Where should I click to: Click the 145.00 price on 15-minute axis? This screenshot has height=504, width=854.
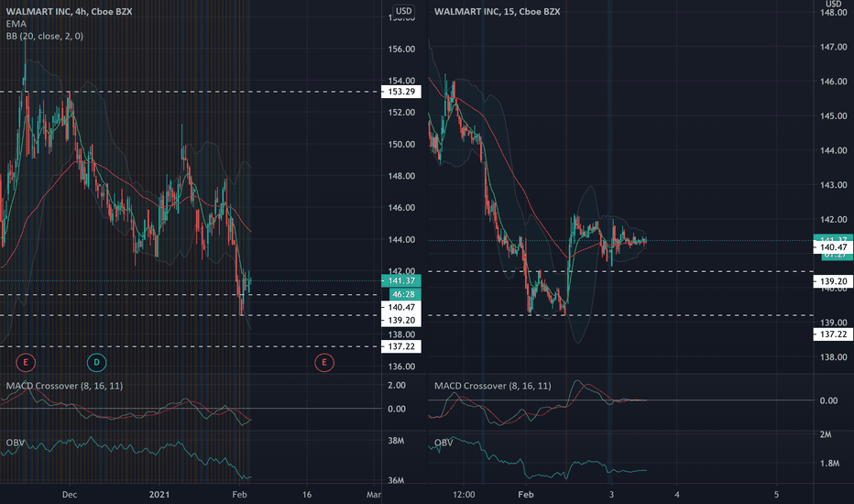pyautogui.click(x=833, y=116)
